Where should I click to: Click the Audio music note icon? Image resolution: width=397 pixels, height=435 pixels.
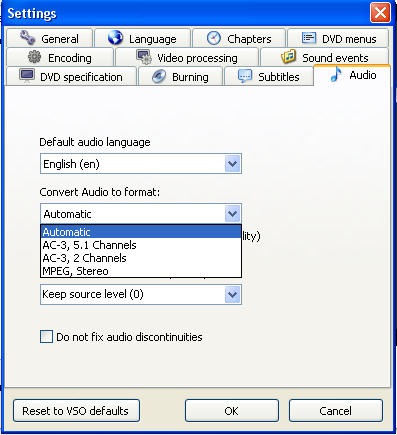pos(336,74)
